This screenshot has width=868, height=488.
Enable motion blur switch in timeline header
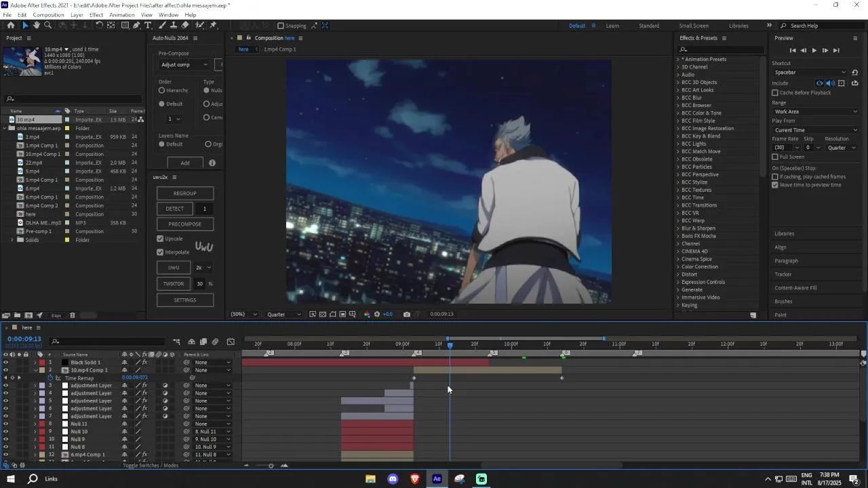tap(215, 342)
